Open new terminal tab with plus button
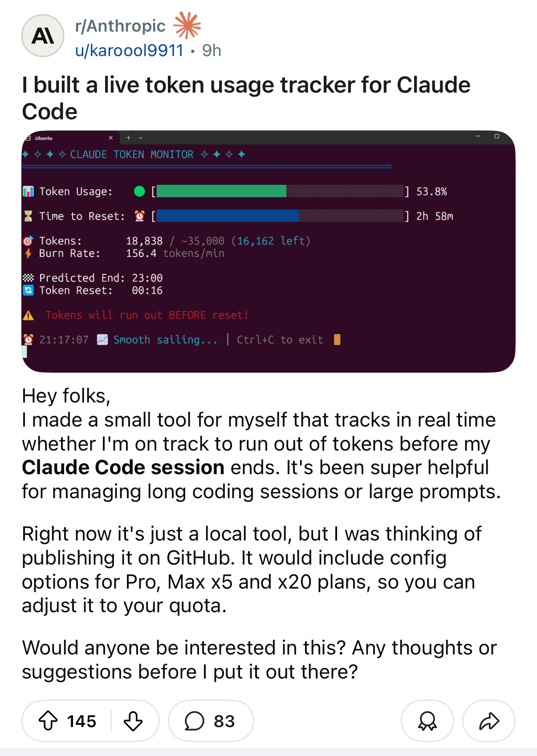The width and height of the screenshot is (537, 756). [128, 138]
